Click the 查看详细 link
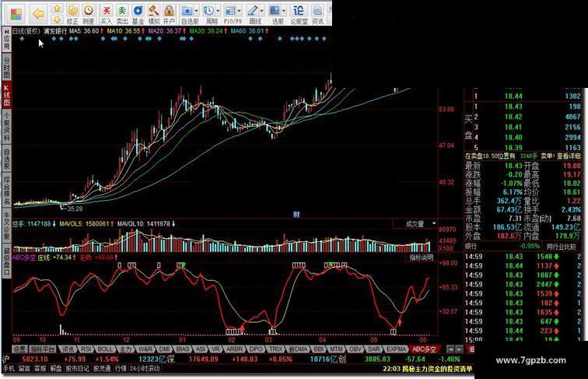This screenshot has height=379, width=588. point(569,156)
